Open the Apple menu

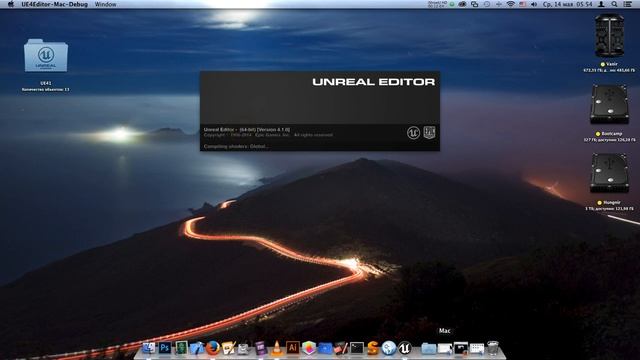[x=11, y=4]
